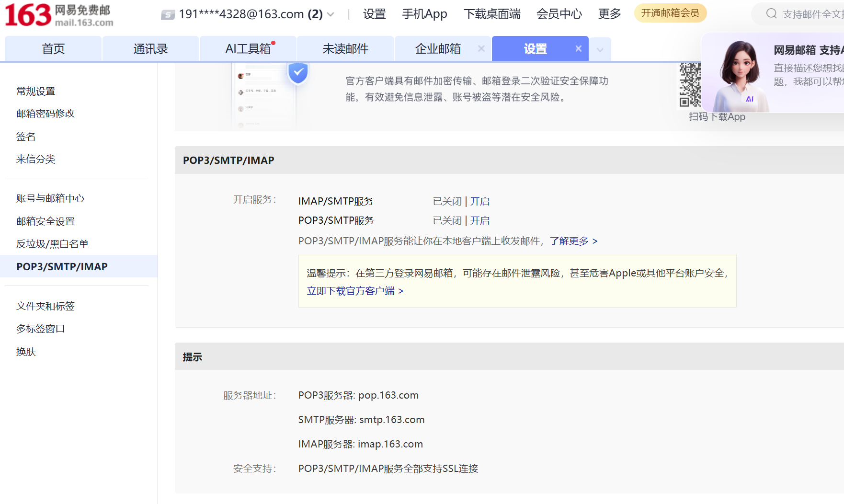Click the POP3服务器: pop.163.com text

click(x=358, y=395)
